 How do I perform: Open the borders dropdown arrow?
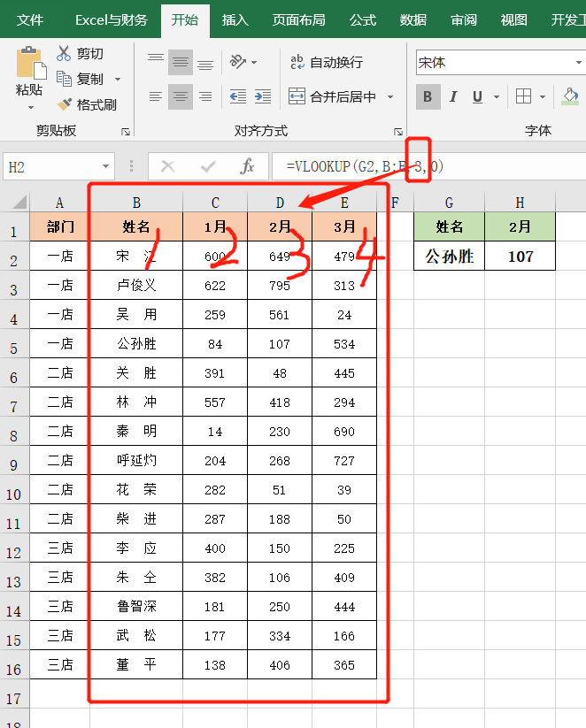[x=543, y=97]
